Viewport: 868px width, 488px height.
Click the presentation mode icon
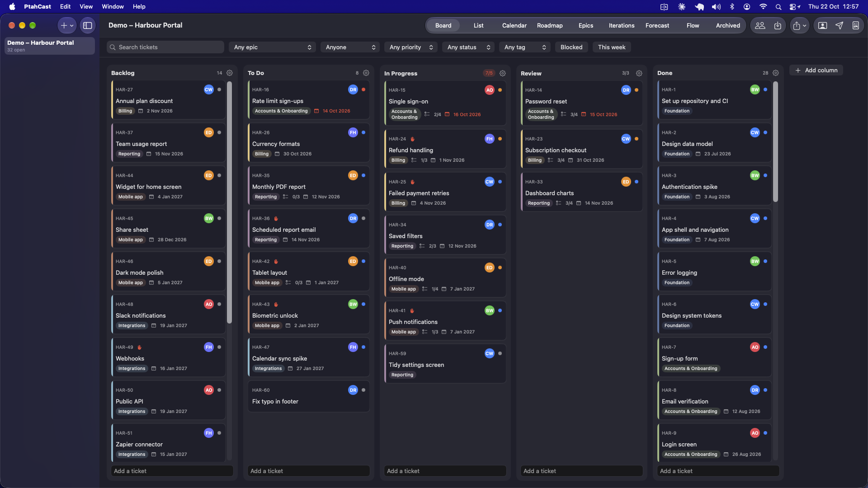[823, 26]
